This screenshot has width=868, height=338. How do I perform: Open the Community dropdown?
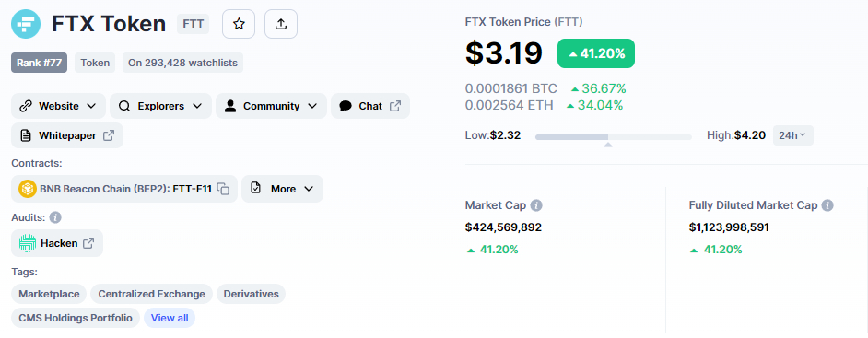[271, 106]
